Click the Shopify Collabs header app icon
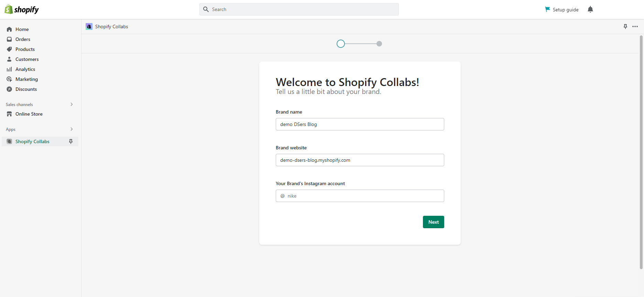This screenshot has width=644, height=297. tap(89, 26)
